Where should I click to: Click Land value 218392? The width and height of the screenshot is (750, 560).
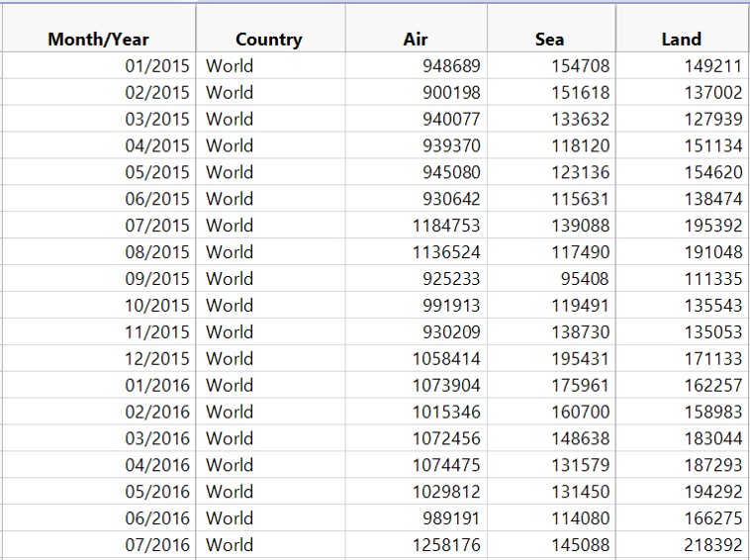pyautogui.click(x=712, y=544)
